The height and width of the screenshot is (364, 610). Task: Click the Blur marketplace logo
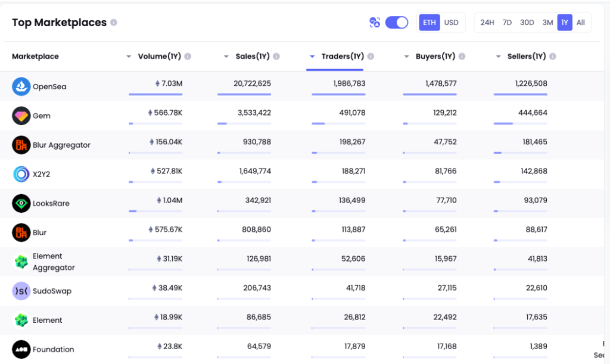tap(21, 232)
